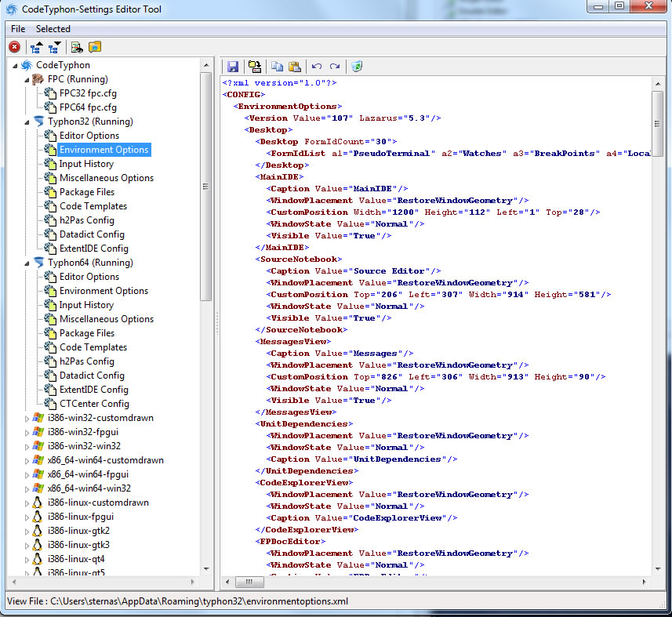
Task: Select CTCenter Config under Typhon64
Action: click(94, 404)
